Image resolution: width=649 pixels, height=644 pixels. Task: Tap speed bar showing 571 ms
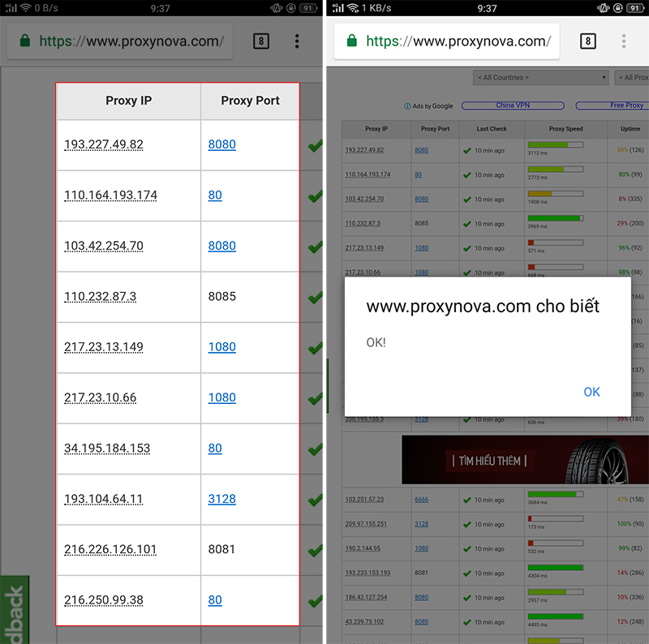(556, 243)
